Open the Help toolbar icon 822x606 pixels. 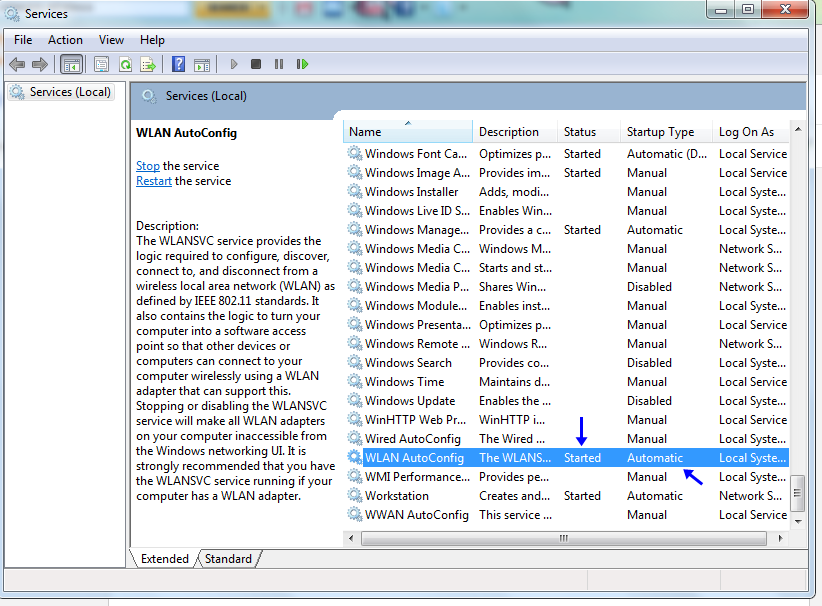[x=178, y=64]
